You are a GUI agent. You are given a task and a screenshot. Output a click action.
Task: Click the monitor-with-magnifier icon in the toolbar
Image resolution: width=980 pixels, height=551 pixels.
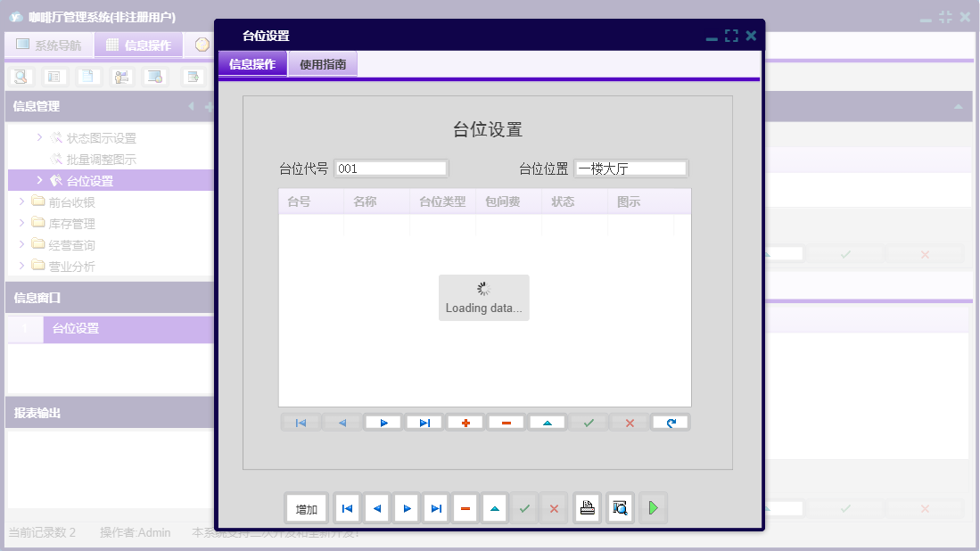(x=153, y=76)
